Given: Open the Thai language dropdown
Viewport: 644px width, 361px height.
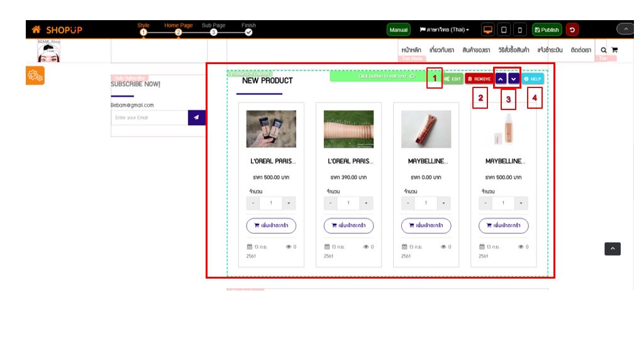Looking at the screenshot, I should pyautogui.click(x=445, y=30).
